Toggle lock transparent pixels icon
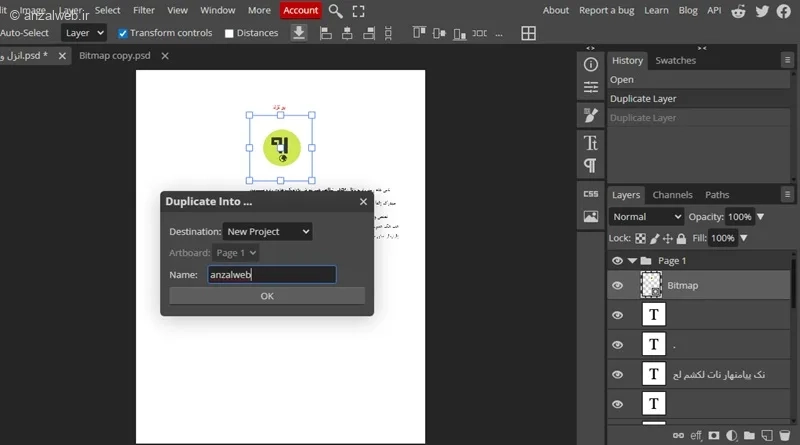800x445 pixels. tap(640, 238)
